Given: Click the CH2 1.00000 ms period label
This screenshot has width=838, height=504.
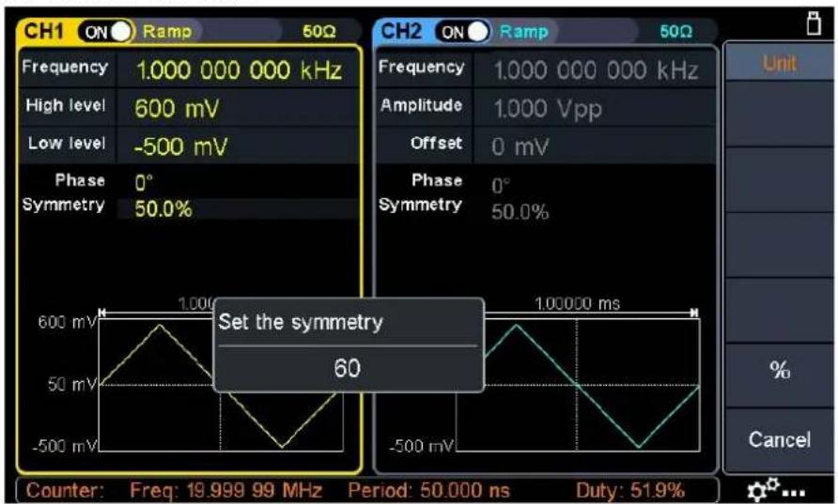Looking at the screenshot, I should (578, 304).
